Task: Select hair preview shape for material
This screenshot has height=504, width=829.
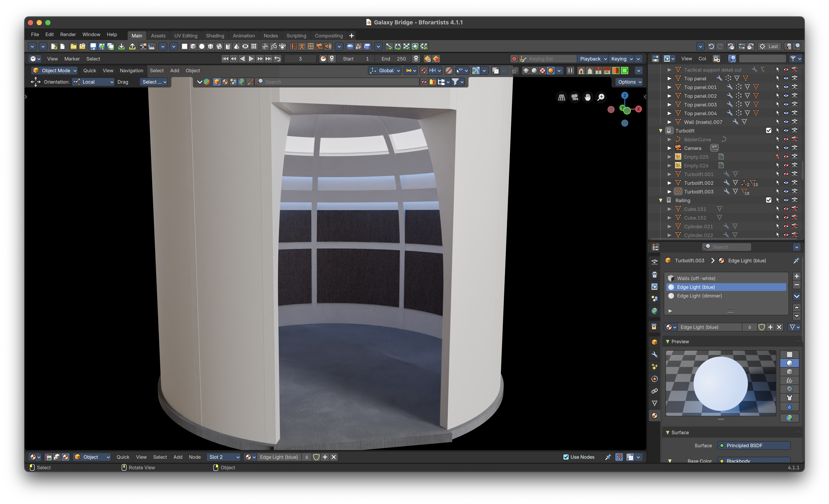Action: click(789, 381)
